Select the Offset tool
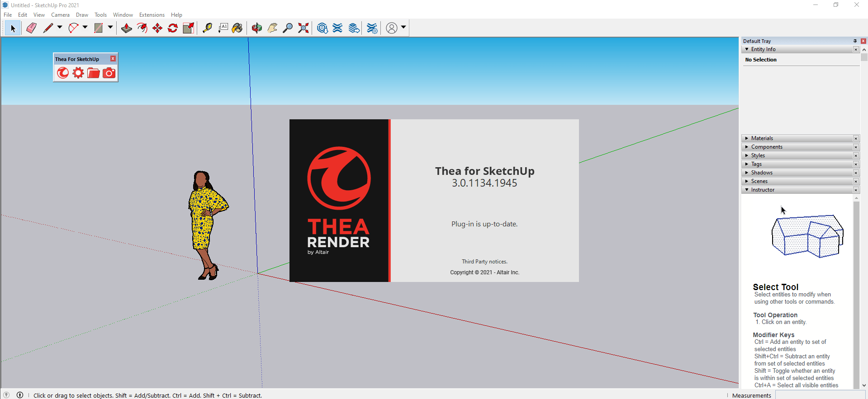Screen dimensions: 868x399 142,28
